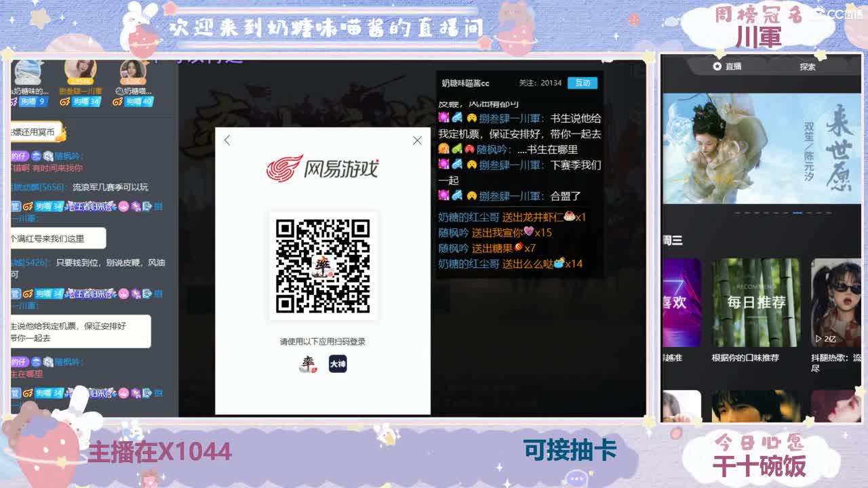Open the 抖腿热歌 playlist cover with sunglasses girl
Screen dimensions: 868x488
coord(837,302)
